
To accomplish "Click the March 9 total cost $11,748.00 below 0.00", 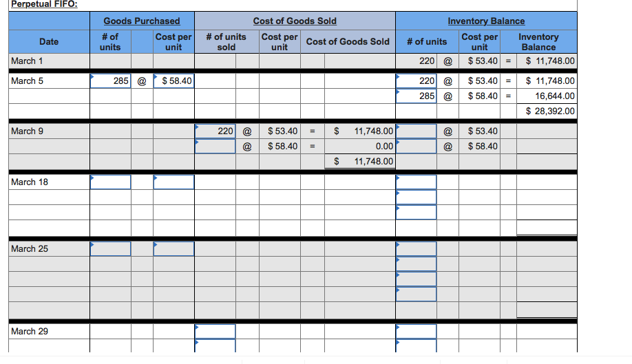I will click(x=364, y=162).
